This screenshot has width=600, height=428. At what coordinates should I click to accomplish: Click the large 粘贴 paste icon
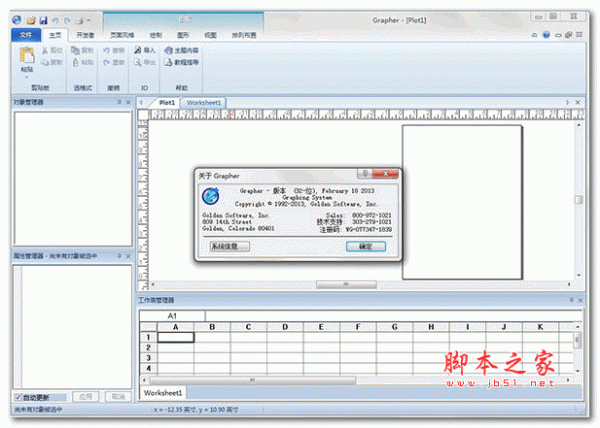27,55
